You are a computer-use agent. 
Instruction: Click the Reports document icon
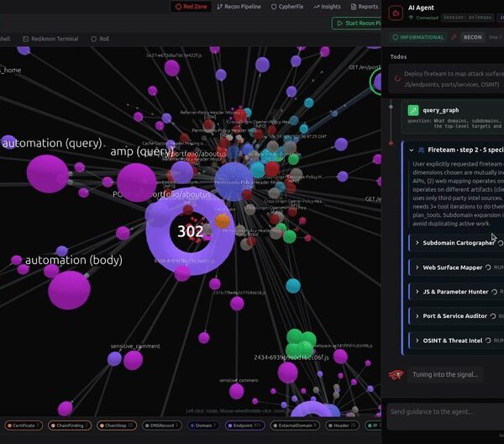pos(354,7)
